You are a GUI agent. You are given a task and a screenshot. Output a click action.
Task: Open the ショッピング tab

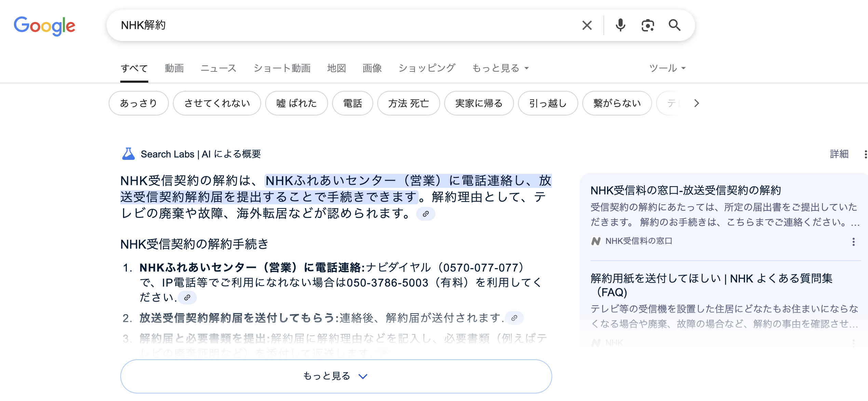coord(427,68)
